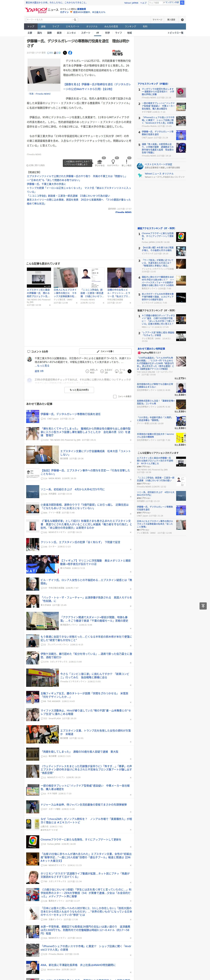Open ITmedia NEWS logo beside article
The image size is (210, 980).
(118, 53)
